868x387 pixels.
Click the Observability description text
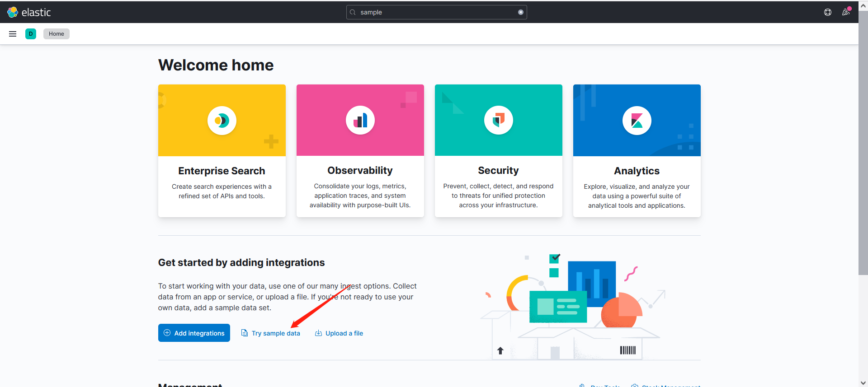(x=360, y=196)
